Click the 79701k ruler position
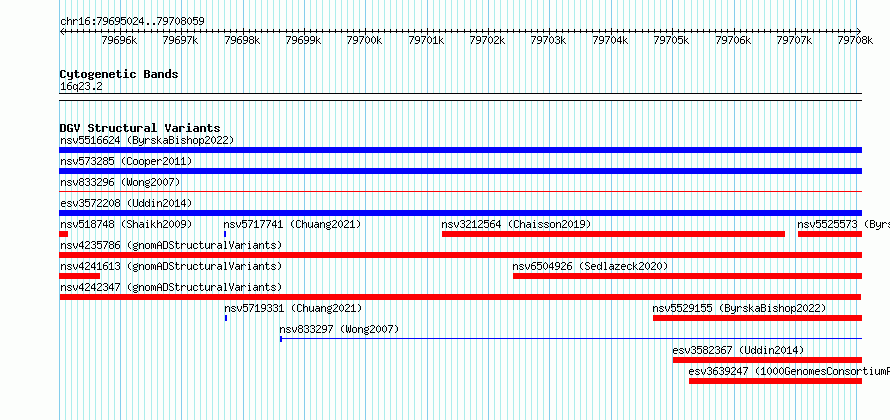This screenshot has width=890, height=420. (x=426, y=40)
